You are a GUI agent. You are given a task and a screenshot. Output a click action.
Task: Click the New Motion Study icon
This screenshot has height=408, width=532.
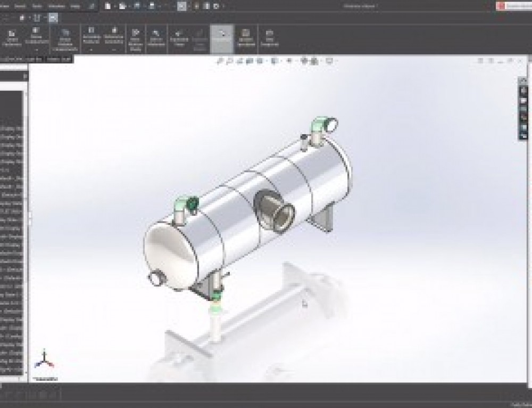pyautogui.click(x=136, y=37)
